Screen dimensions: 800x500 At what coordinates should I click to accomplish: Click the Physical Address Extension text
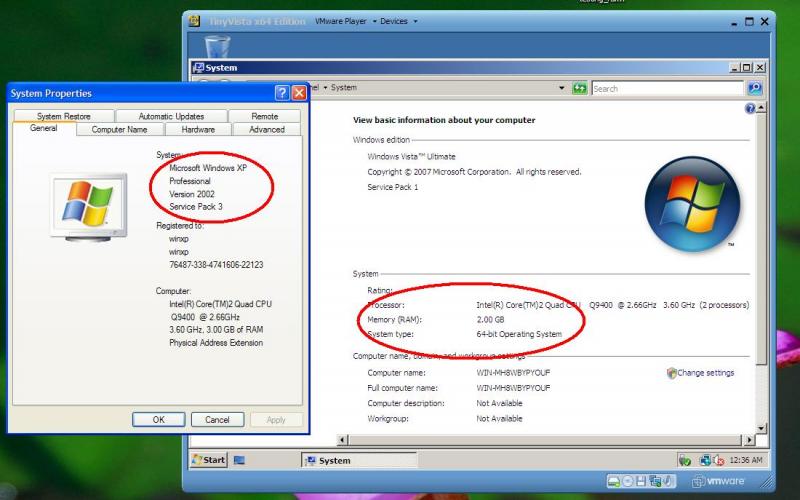point(216,343)
